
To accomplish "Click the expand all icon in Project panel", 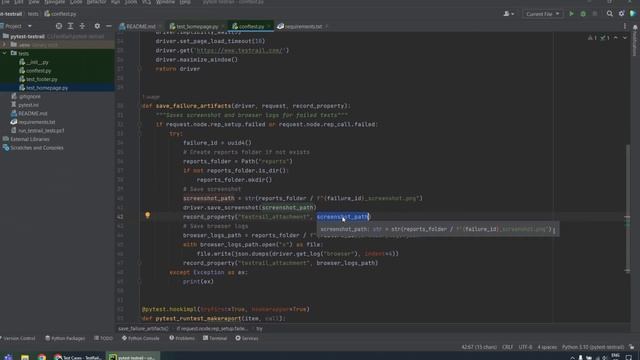I will (71, 26).
